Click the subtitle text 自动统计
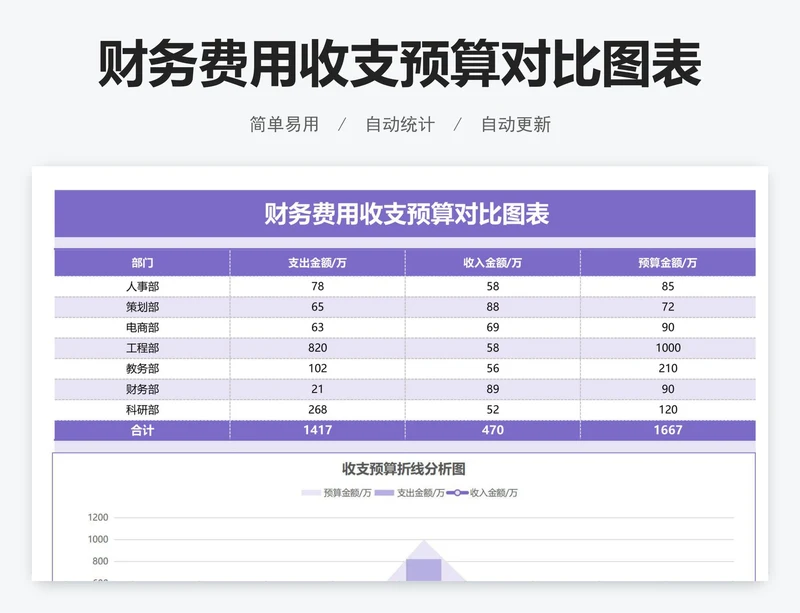800x613 pixels. [x=400, y=124]
